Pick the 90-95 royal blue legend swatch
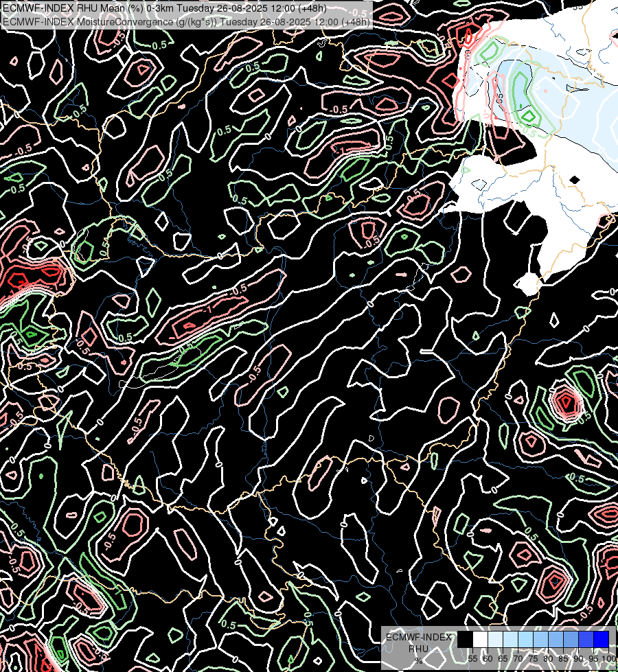The image size is (618, 672). point(586,639)
